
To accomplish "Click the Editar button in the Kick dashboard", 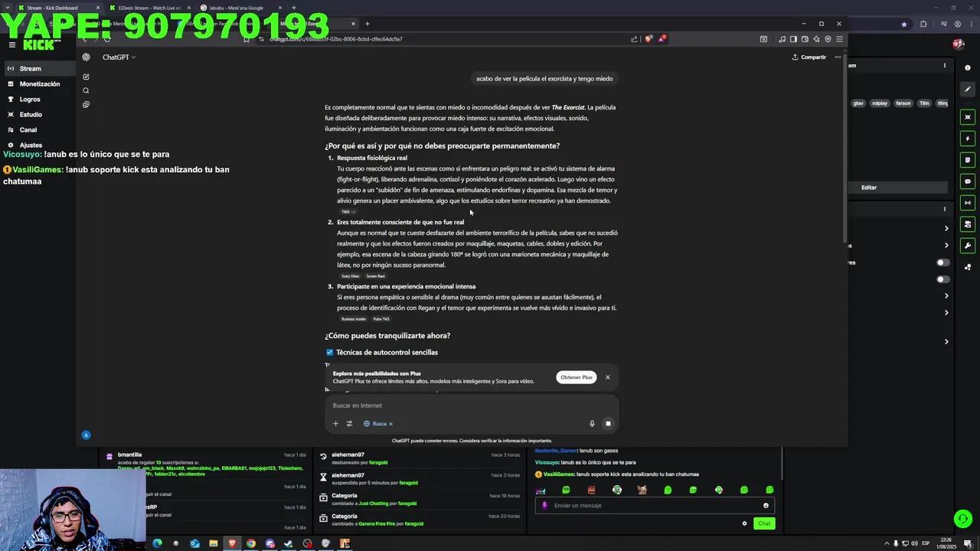I will click(869, 187).
